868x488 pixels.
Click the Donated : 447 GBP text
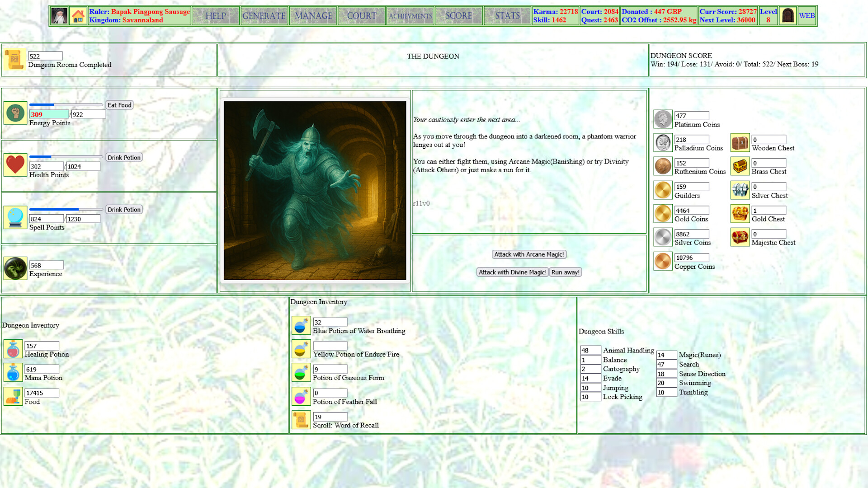[651, 12]
